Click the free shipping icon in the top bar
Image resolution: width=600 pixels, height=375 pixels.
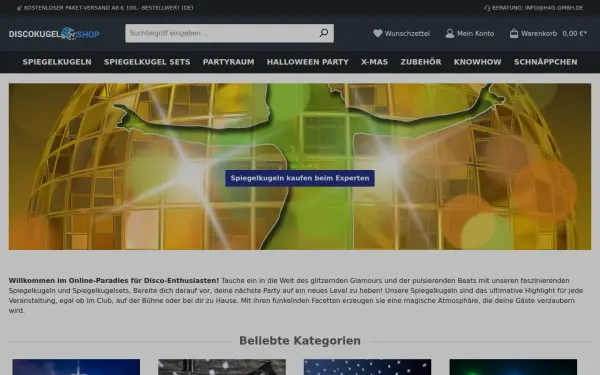[19, 8]
